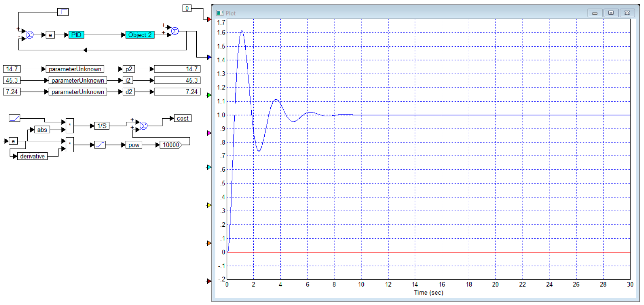
Task: Click the Plot window title bar
Action: pyautogui.click(x=400, y=13)
